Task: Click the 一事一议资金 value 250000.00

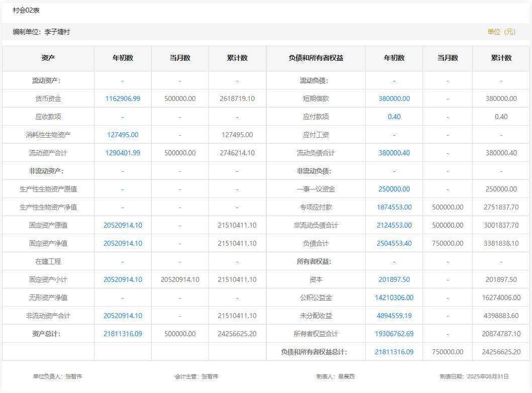Action: point(394,189)
